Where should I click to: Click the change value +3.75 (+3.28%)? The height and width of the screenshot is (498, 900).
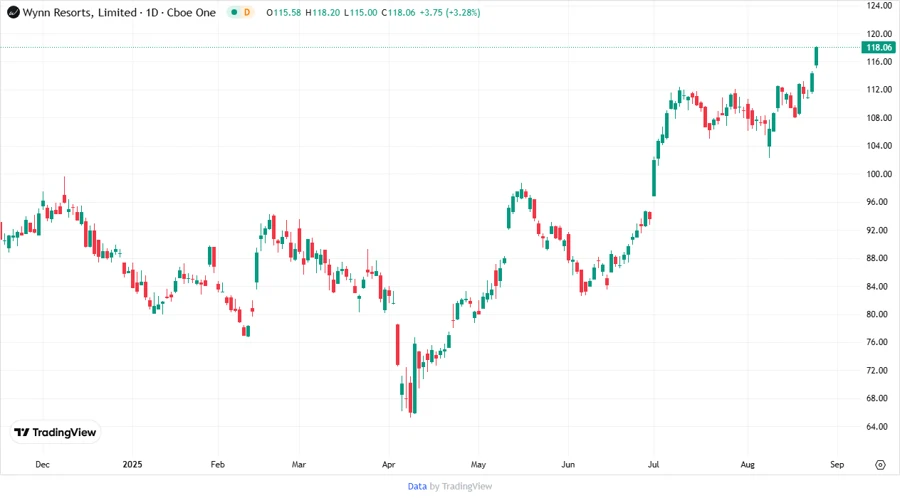450,12
